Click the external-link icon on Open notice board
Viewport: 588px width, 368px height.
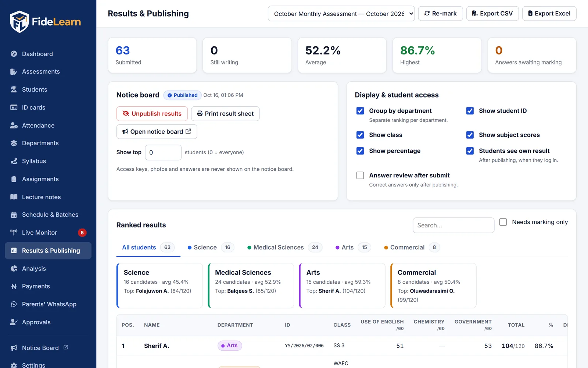click(x=188, y=131)
